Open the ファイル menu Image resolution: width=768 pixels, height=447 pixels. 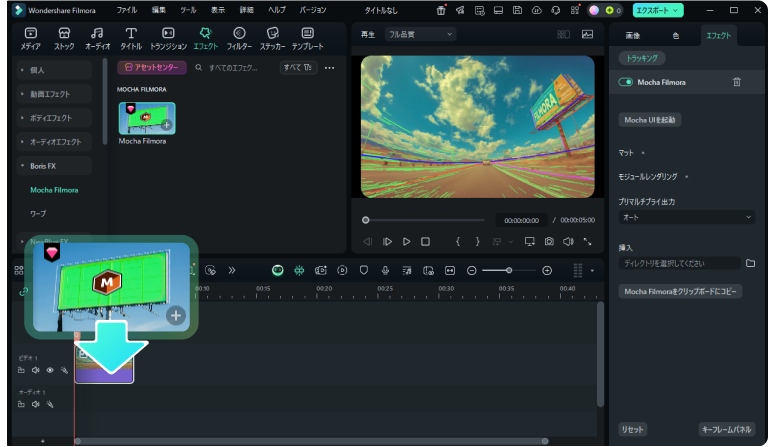[126, 10]
